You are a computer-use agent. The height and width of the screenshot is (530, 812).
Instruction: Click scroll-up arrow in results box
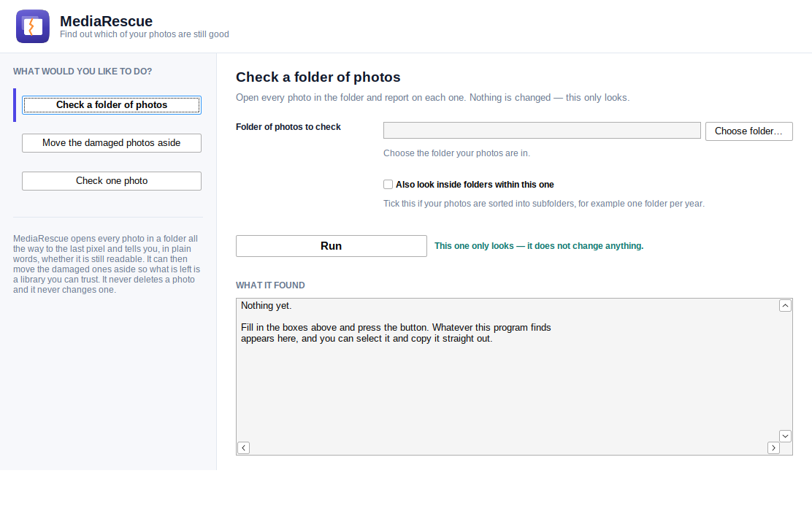[785, 305]
